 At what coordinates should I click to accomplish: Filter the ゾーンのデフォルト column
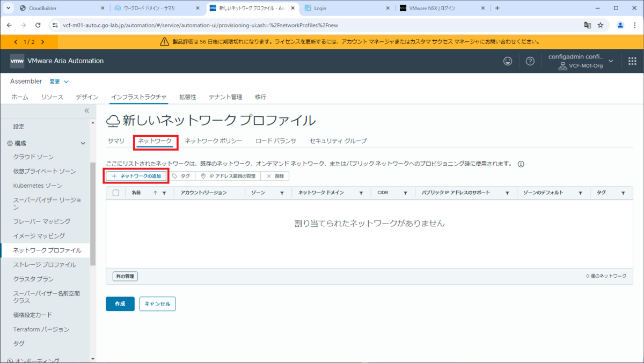click(x=581, y=193)
